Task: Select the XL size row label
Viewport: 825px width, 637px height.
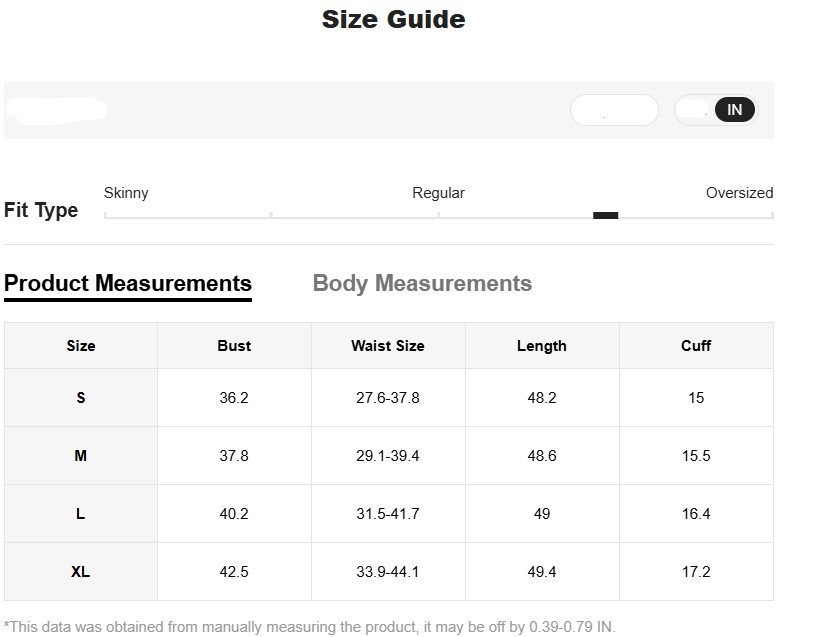Action: pyautogui.click(x=81, y=572)
